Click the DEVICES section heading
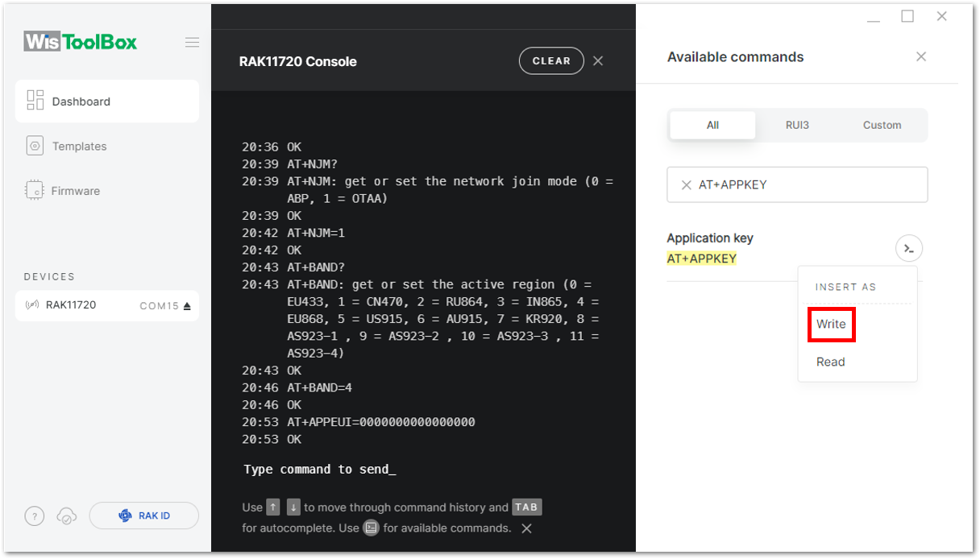The image size is (980, 559). [x=49, y=276]
